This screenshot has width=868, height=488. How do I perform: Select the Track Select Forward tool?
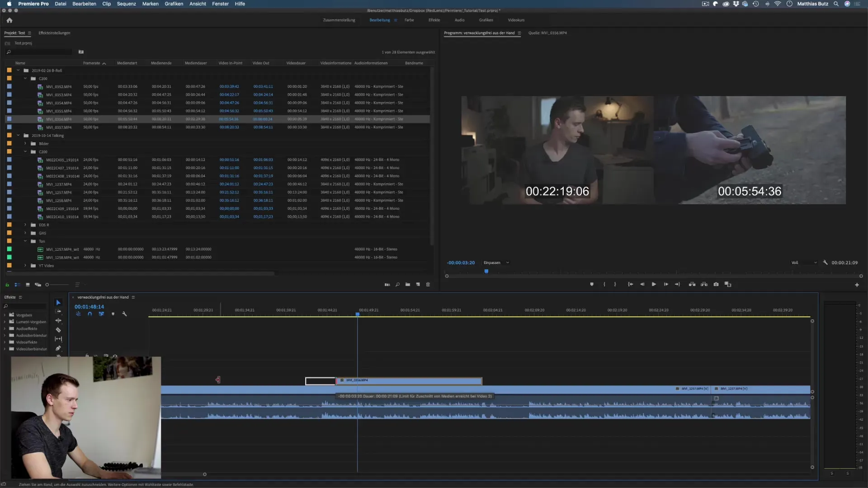(x=58, y=311)
